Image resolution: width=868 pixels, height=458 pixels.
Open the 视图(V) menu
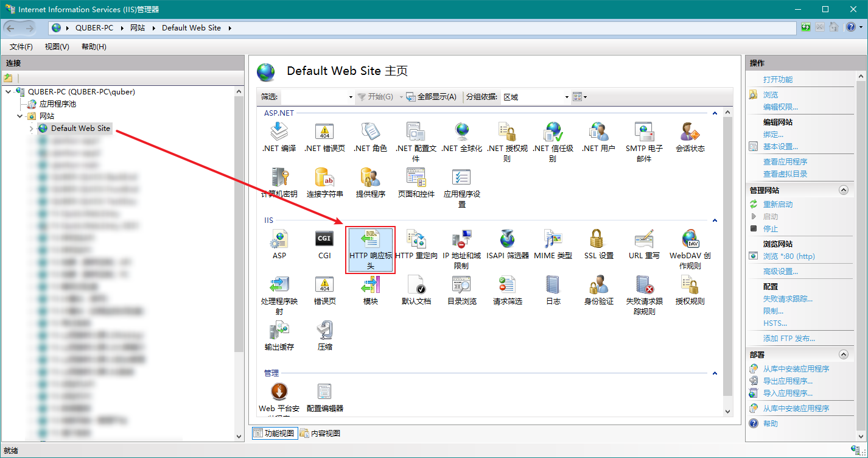[57, 47]
